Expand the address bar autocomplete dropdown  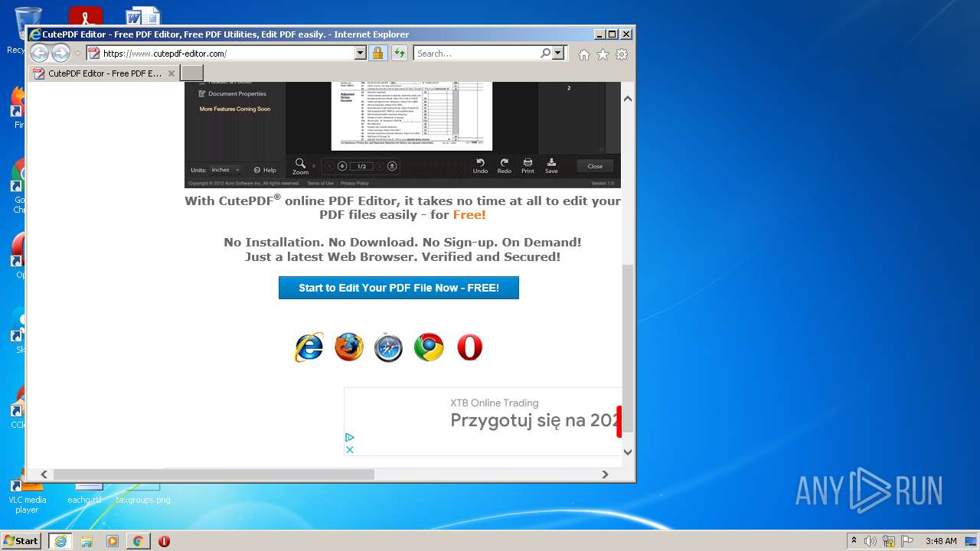click(x=361, y=54)
